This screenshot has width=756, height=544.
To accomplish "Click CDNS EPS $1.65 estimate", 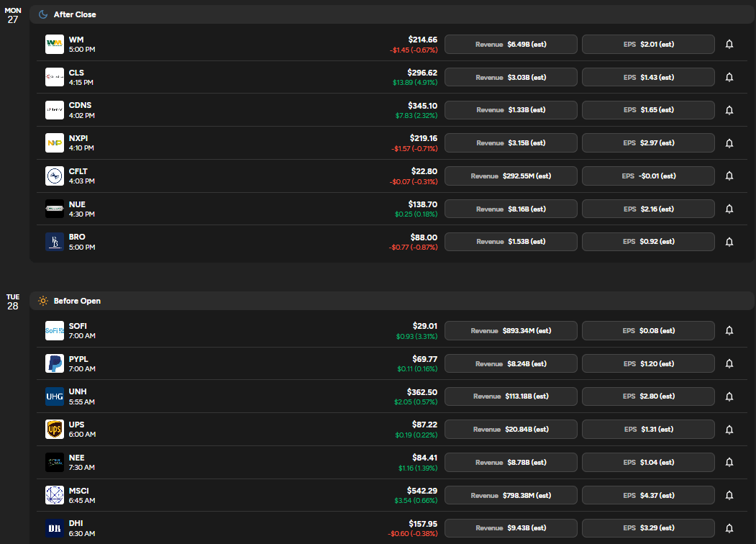I will click(648, 110).
